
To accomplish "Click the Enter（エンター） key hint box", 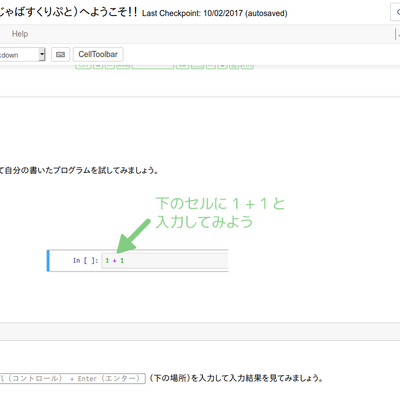I will 73,378.
